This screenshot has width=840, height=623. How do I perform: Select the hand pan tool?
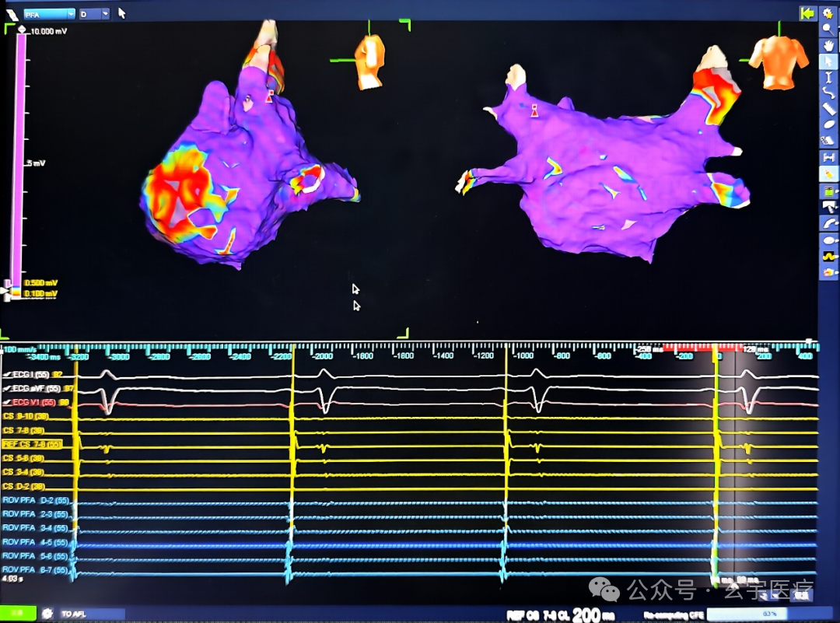[828, 46]
